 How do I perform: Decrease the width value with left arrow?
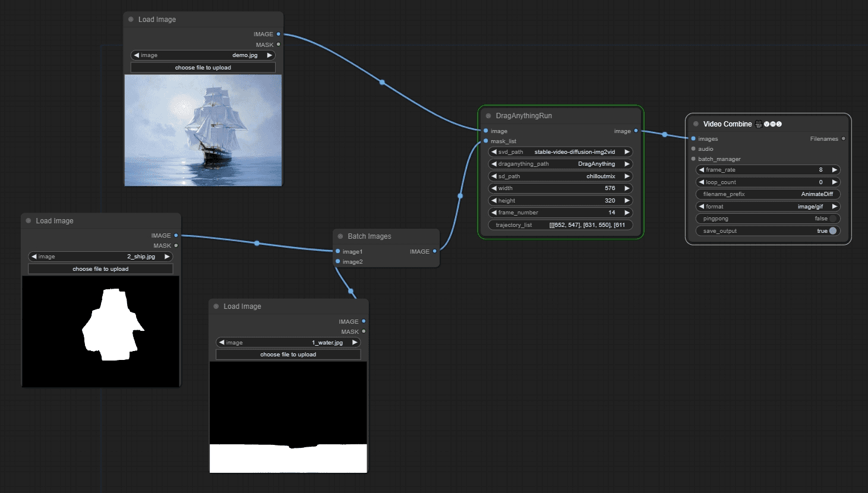(494, 188)
